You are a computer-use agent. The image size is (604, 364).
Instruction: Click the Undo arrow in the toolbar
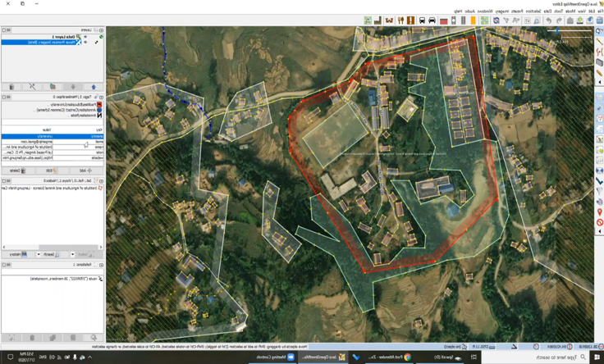coord(559,20)
